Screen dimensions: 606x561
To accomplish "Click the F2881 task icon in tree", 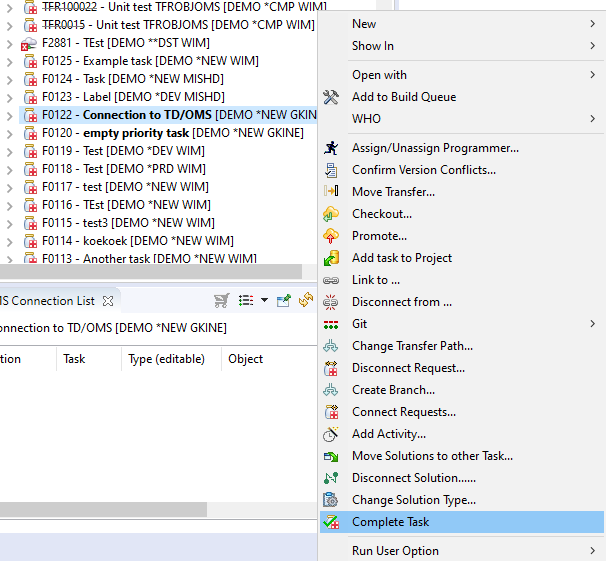I will 29,43.
